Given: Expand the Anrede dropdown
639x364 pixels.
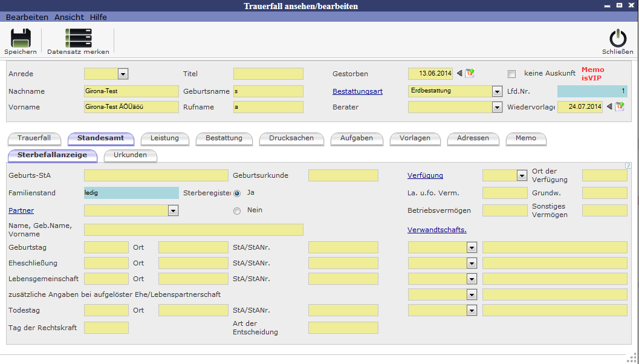Looking at the screenshot, I should coord(123,74).
